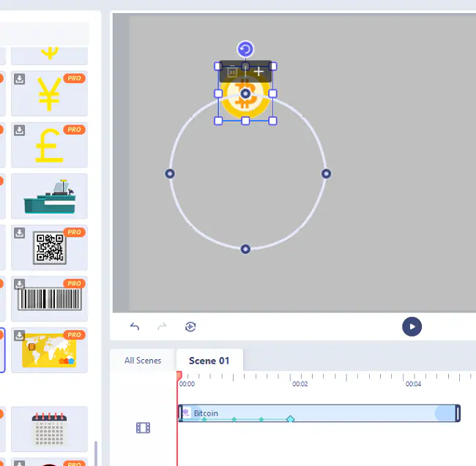Click the download icon on the Pound asset
Viewport: 476px width, 466px height.
pyautogui.click(x=20, y=130)
